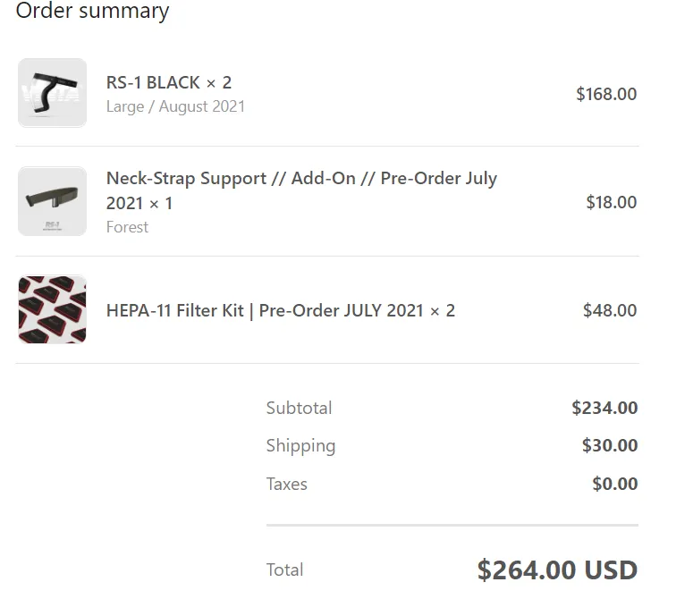
Task: Select the $30.00 shipping amount
Action: click(610, 445)
